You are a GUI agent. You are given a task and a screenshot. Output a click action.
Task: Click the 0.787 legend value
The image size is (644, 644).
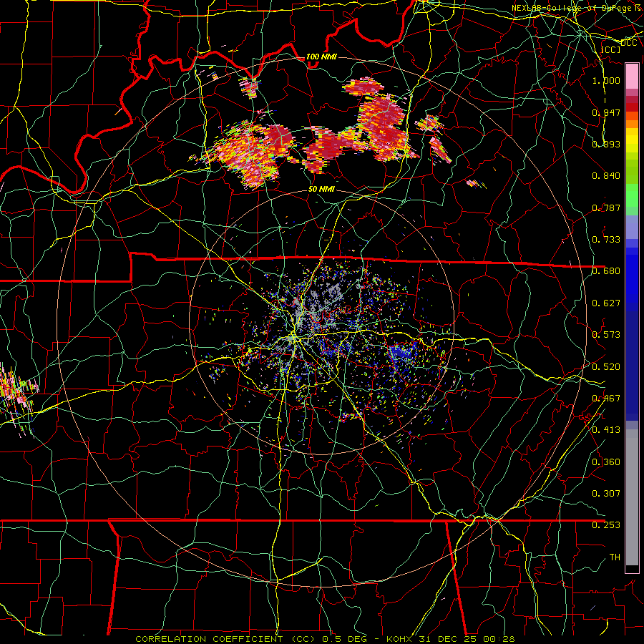pyautogui.click(x=606, y=208)
